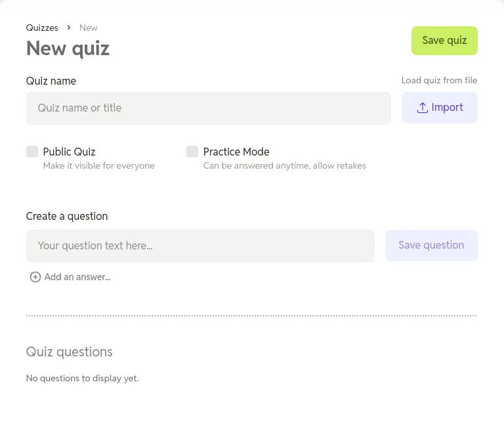Click the circled plus icon for adding answer
Screen dimensions: 504x422
(x=35, y=277)
